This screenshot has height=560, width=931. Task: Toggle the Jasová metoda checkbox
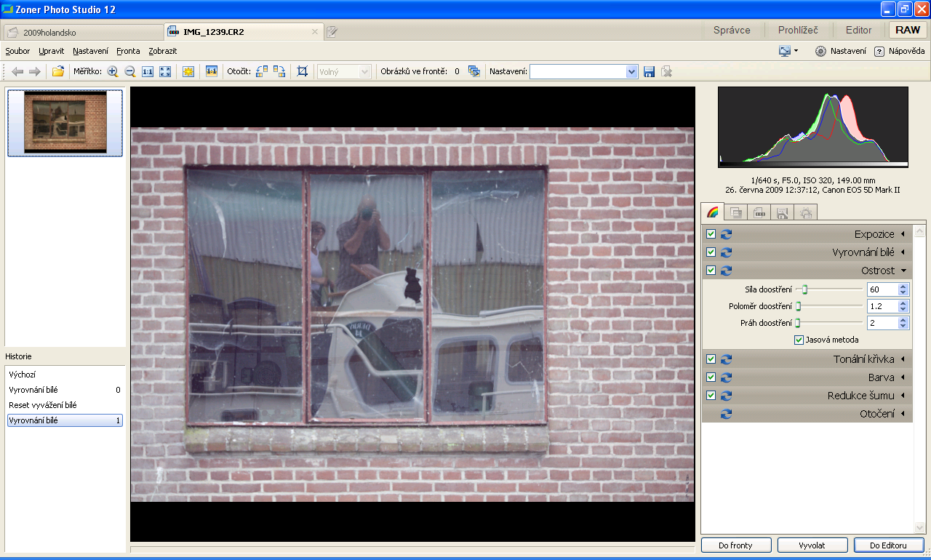click(x=799, y=340)
